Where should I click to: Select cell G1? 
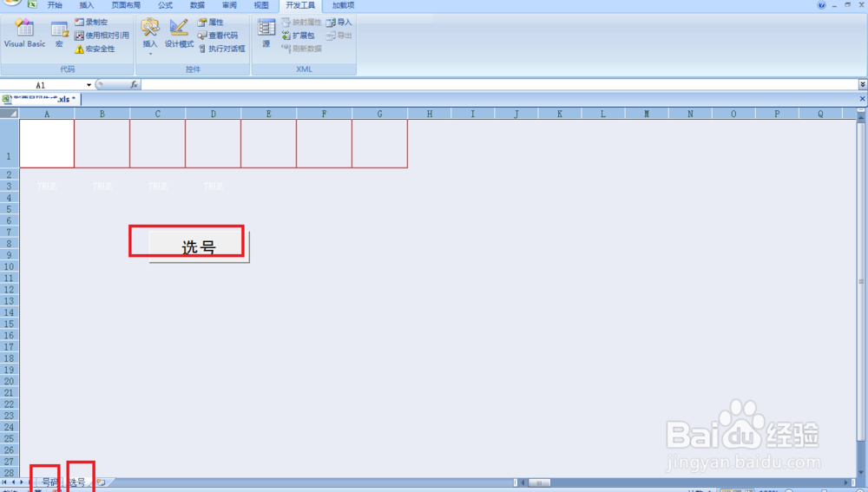pyautogui.click(x=380, y=144)
